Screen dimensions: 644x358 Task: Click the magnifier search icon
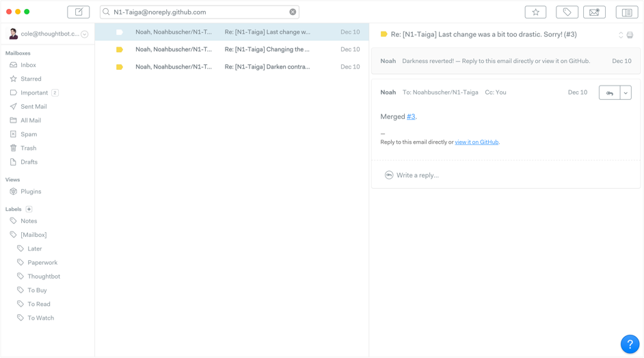(107, 12)
